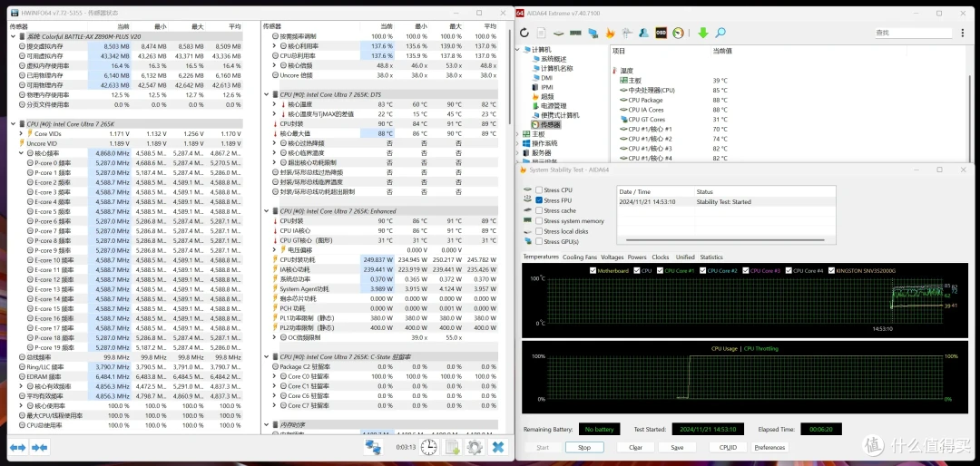This screenshot has width=980, height=466.
Task: Click the HWiNFO network remote monitors icon
Action: 374,447
